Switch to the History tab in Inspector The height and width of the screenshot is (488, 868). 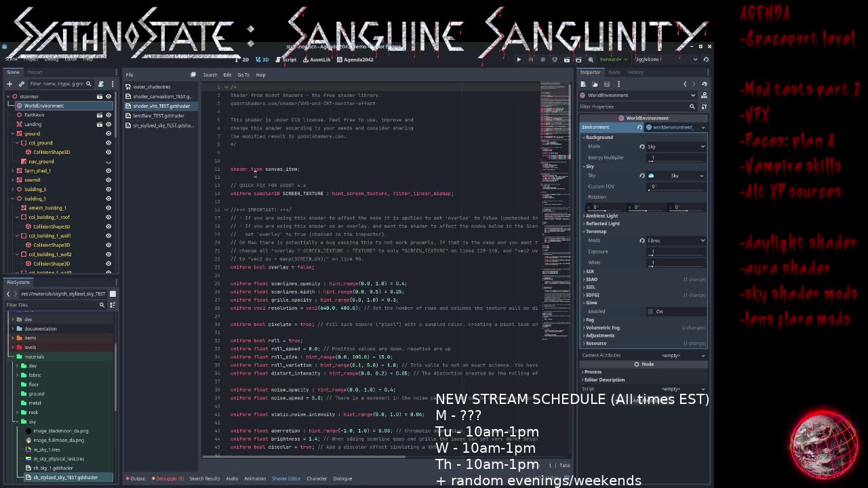click(635, 72)
